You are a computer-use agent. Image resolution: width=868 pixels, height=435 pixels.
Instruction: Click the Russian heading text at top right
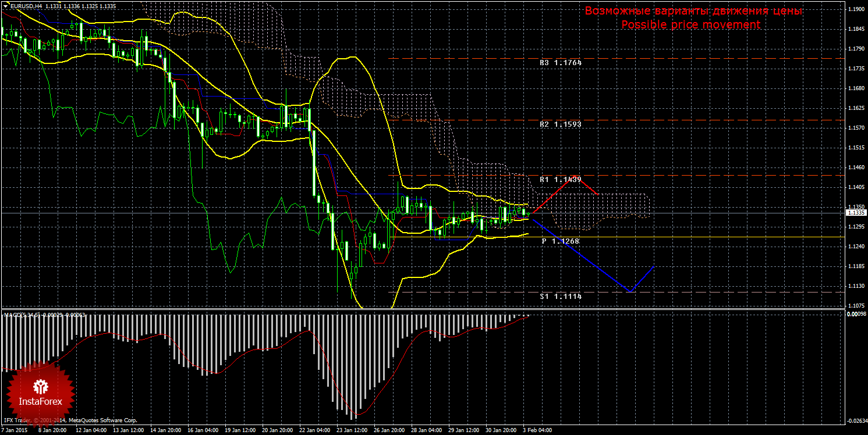[x=693, y=11]
